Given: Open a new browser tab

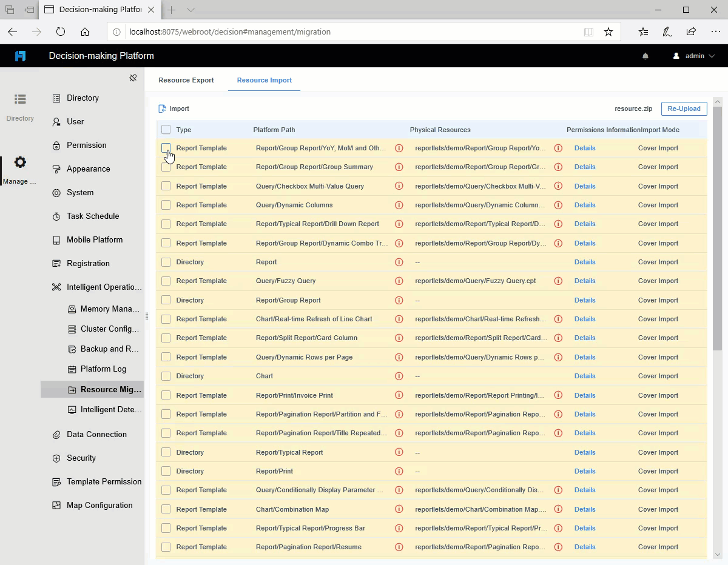Looking at the screenshot, I should 172,10.
